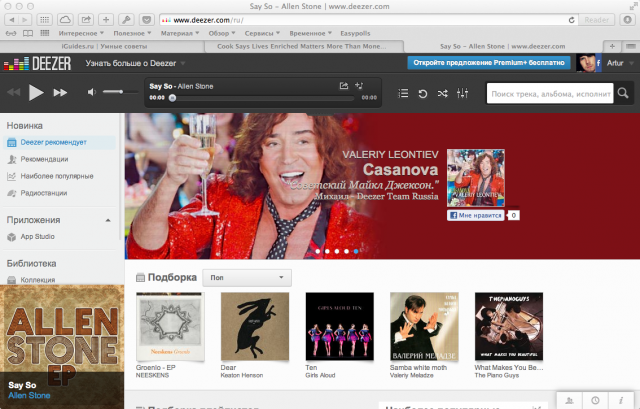Open the Материал bookmarks menu
This screenshot has width=640, height=409.
[x=180, y=33]
